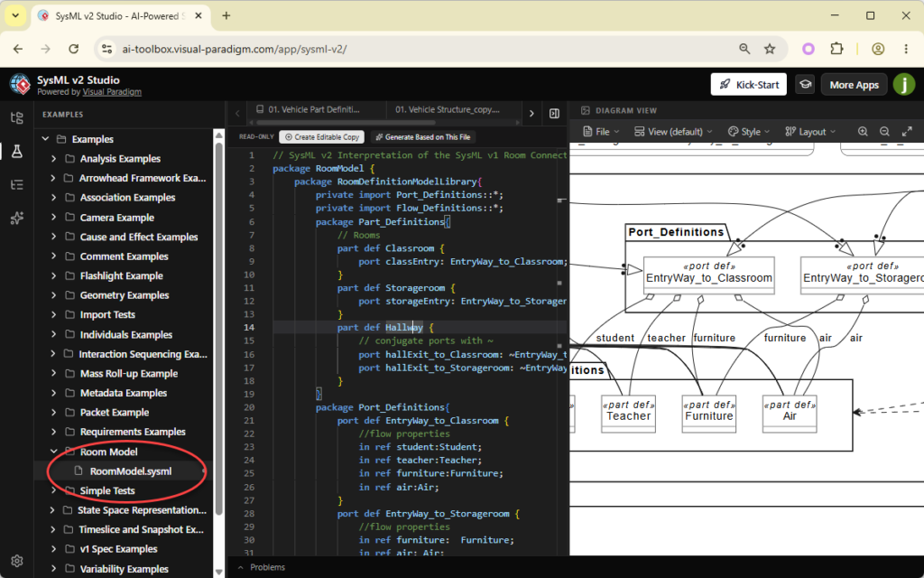Expand the Analysis Examples folder
The height and width of the screenshot is (578, 924).
[x=53, y=159]
